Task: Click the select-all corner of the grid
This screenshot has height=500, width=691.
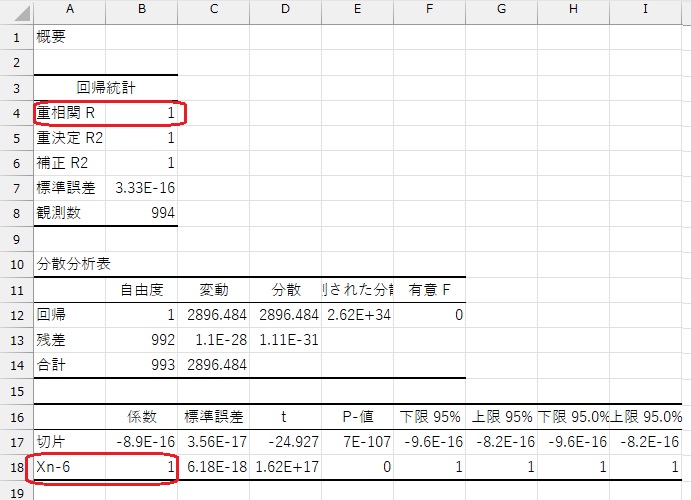Action: pyautogui.click(x=16, y=10)
